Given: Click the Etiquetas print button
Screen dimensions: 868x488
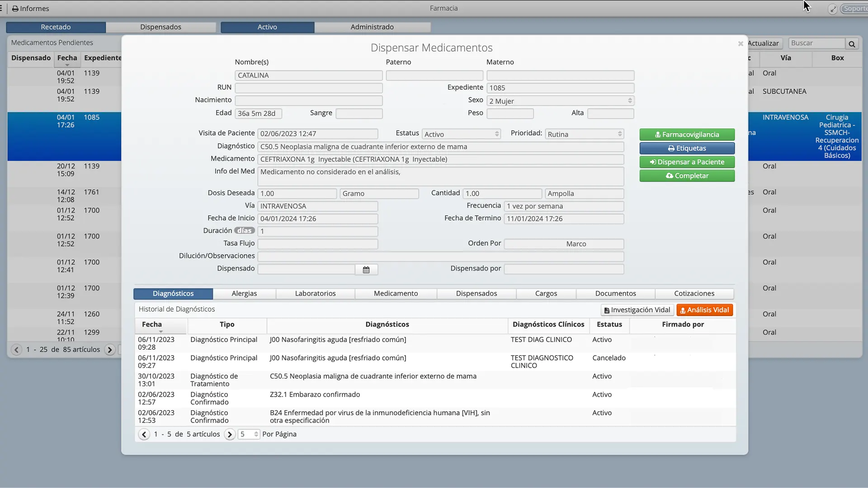Looking at the screenshot, I should pyautogui.click(x=687, y=148).
